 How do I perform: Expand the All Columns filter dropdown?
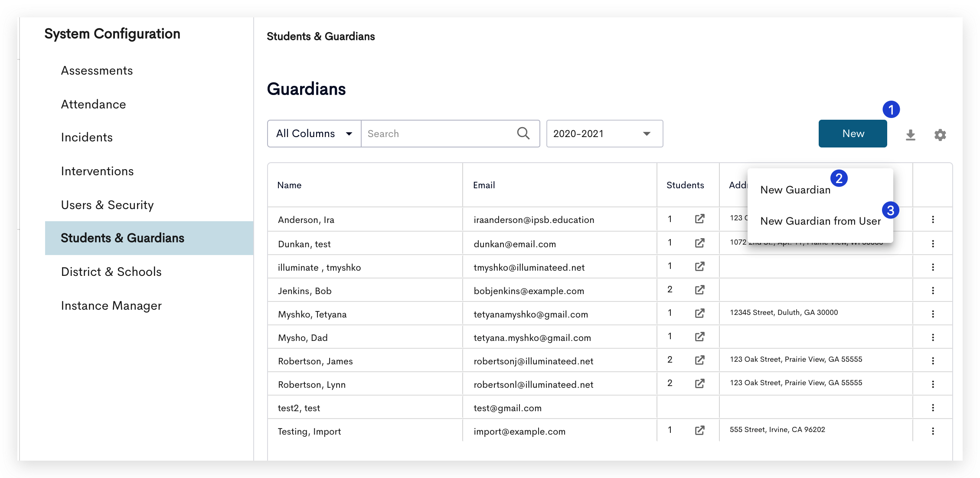(314, 134)
